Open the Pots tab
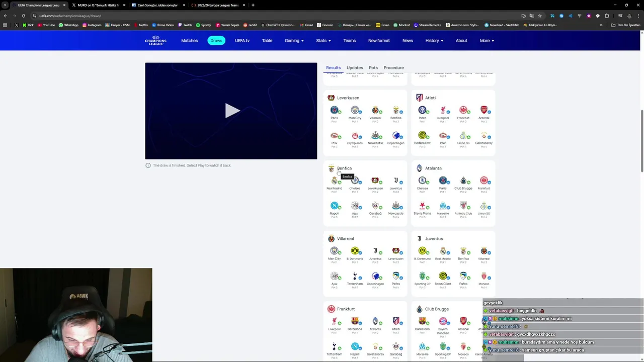Image resolution: width=644 pixels, height=362 pixels. (373, 67)
